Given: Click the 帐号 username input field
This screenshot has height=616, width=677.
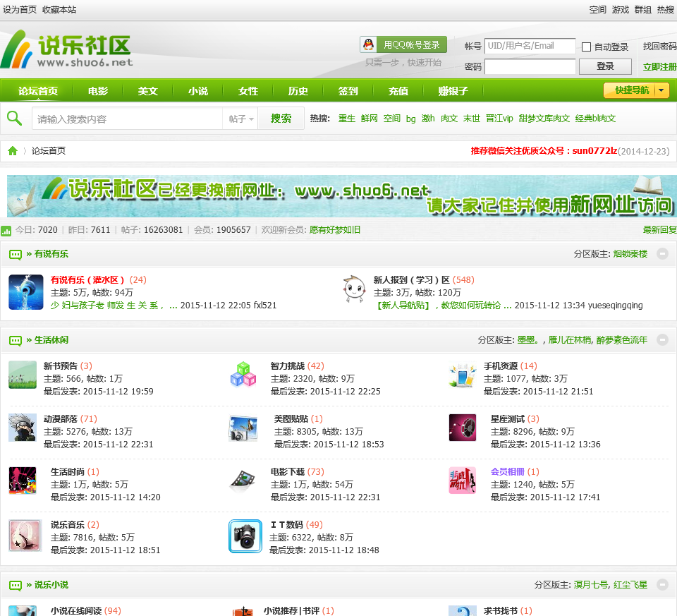Looking at the screenshot, I should [530, 46].
